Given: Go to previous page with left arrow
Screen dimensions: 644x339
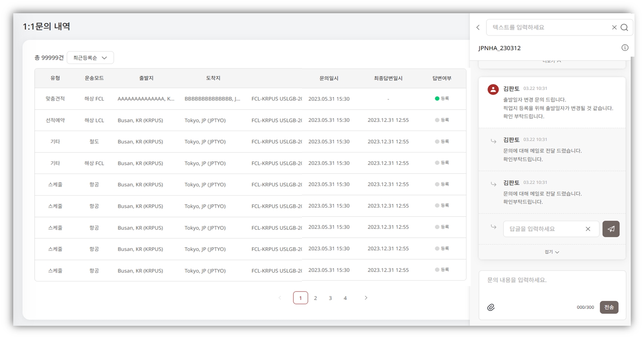Looking at the screenshot, I should point(280,298).
